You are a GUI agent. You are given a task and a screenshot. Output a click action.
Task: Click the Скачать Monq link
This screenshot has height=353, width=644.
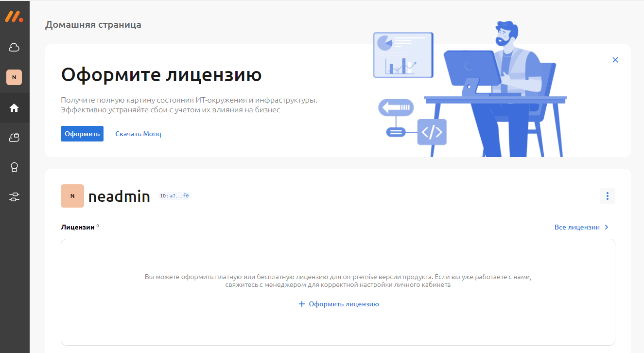[138, 134]
